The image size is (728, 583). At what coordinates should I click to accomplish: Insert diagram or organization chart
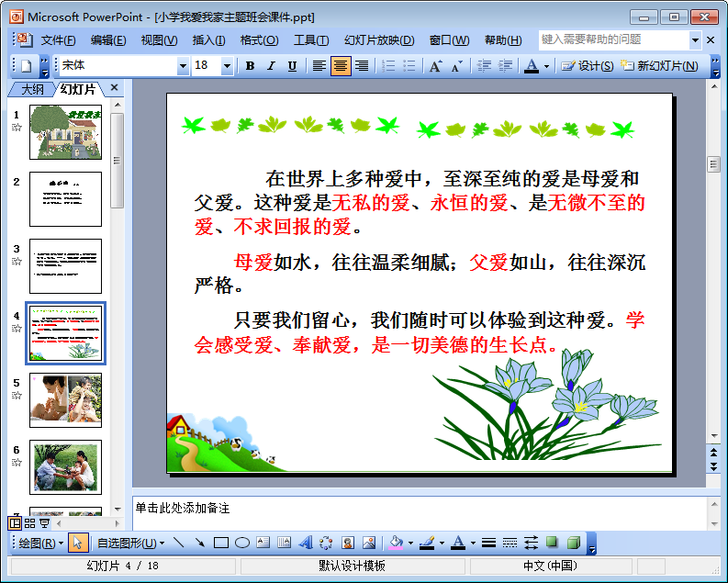coord(327,543)
